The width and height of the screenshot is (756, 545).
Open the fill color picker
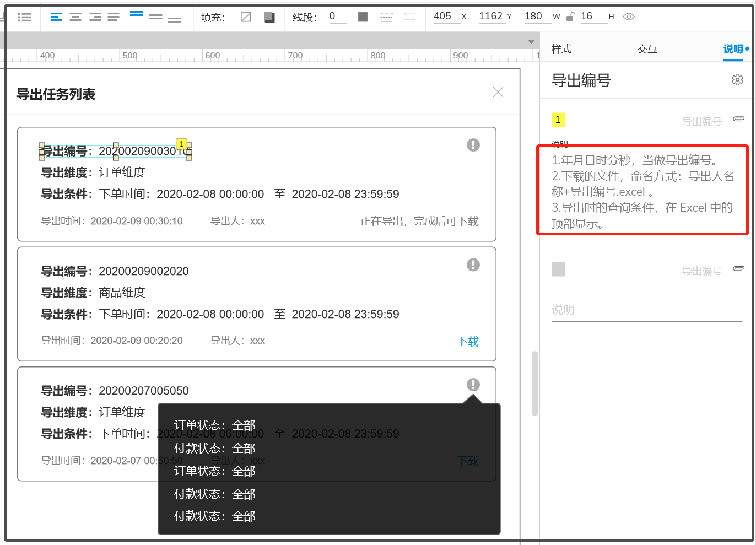click(246, 17)
